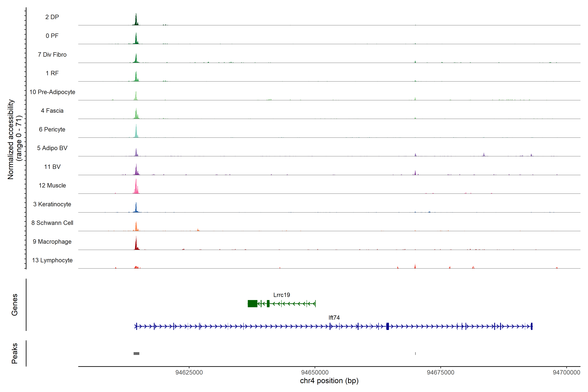Image resolution: width=588 pixels, height=392 pixels.
Task: Click the 5 Adipo BV track label
Action: [x=52, y=148]
